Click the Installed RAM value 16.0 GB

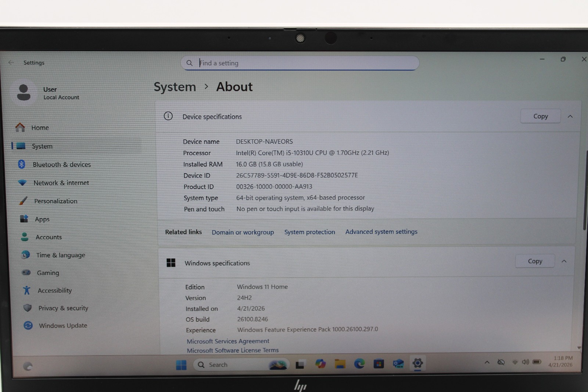269,164
